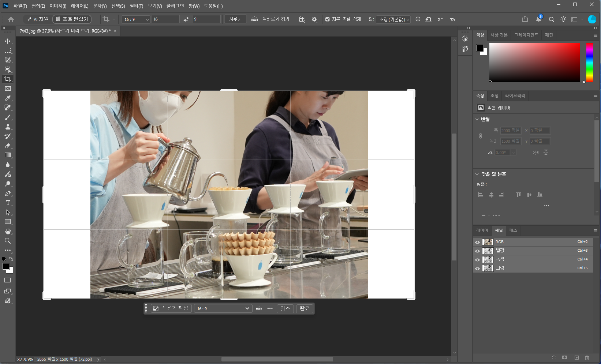This screenshot has height=364, width=601.
Task: Click the foreground color swatch in 색상 panel
Action: click(480, 48)
